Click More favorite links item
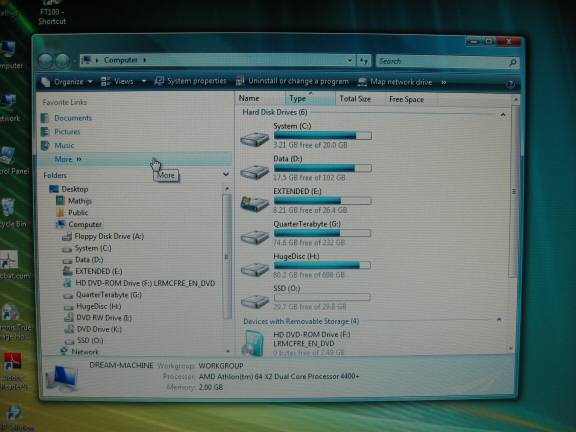 pos(134,159)
